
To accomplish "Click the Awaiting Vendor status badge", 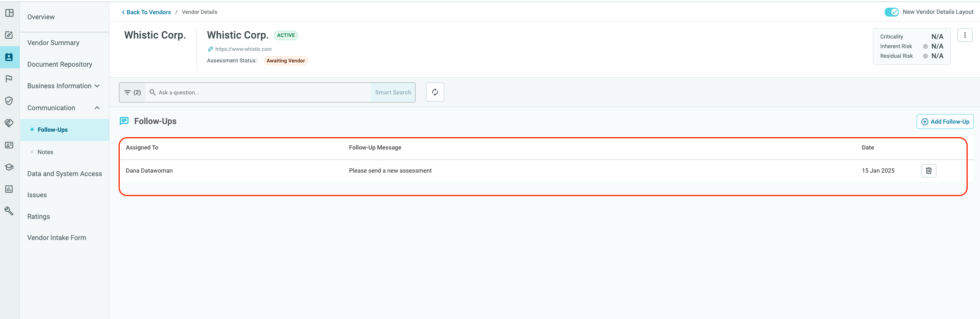I will pos(286,61).
